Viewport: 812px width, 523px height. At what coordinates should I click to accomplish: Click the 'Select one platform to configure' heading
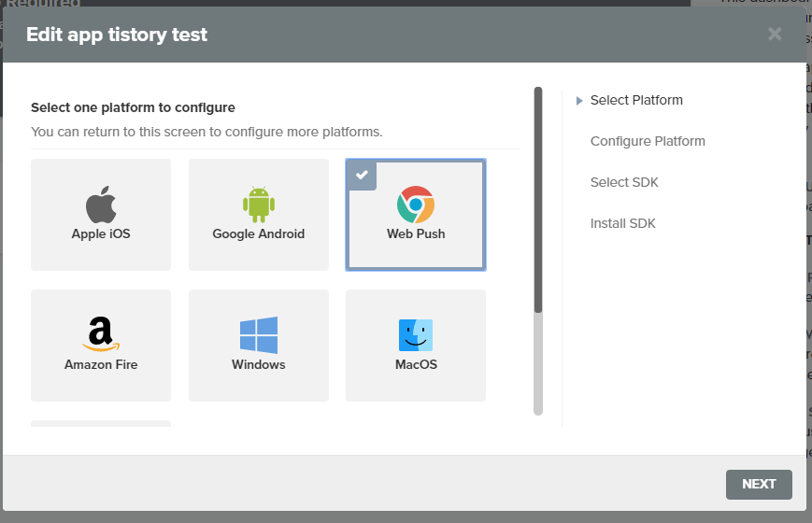tap(133, 107)
